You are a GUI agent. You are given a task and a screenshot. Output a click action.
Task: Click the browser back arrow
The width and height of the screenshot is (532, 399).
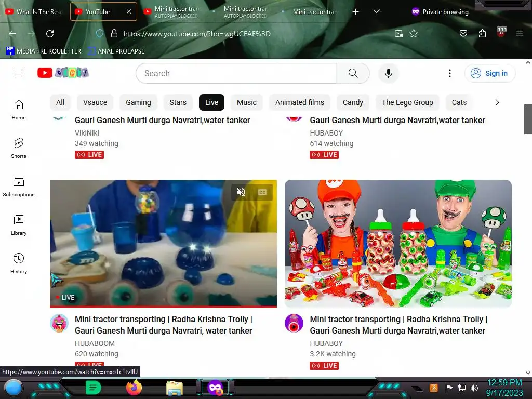(12, 34)
